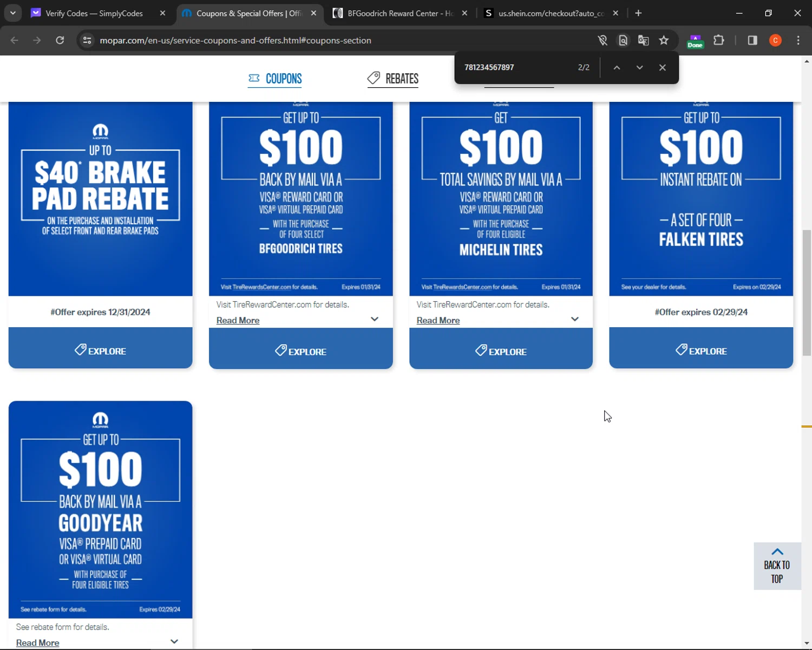Open the tab search dropdown
The width and height of the screenshot is (812, 650).
tap(12, 13)
